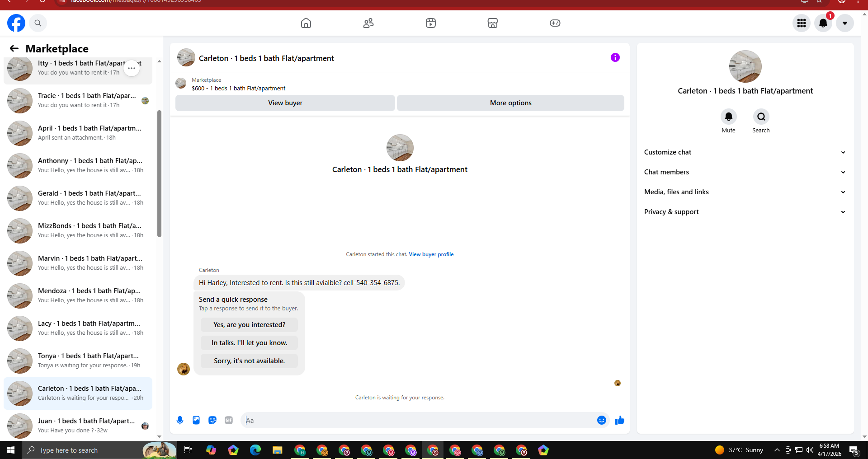Send quick reply "Sorry, it's not available."
868x459 pixels.
point(250,361)
